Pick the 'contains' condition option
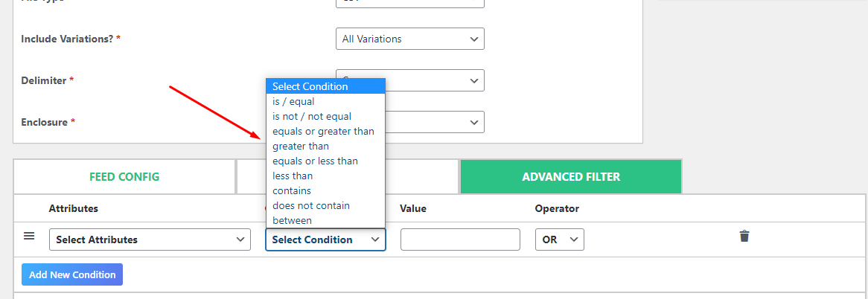 point(292,190)
